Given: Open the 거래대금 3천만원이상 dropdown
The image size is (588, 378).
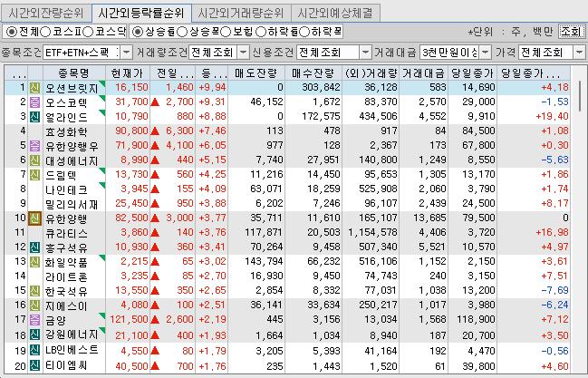Looking at the screenshot, I should 486,53.
